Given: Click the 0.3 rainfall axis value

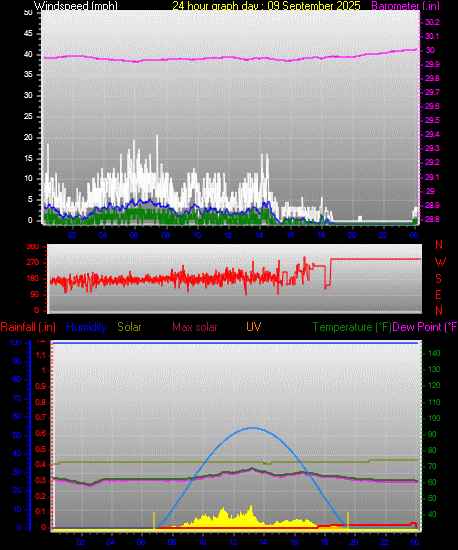Looking at the screenshot, I should click(41, 480).
